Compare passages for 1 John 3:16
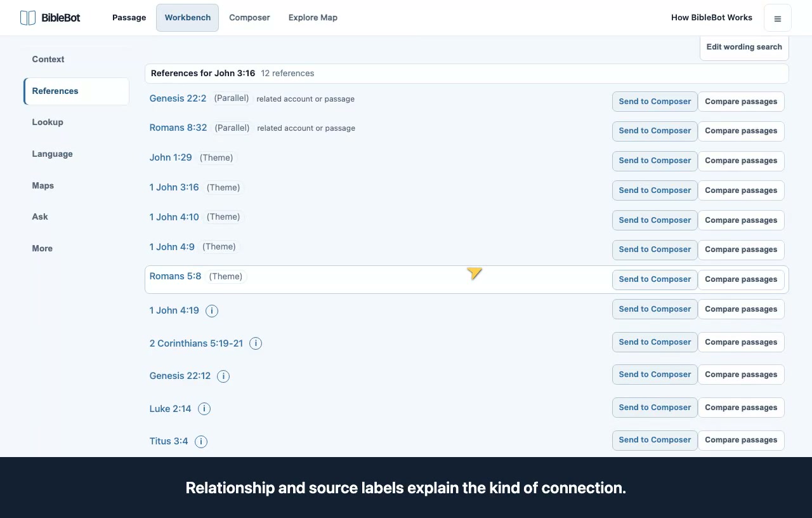The width and height of the screenshot is (812, 518). (741, 190)
